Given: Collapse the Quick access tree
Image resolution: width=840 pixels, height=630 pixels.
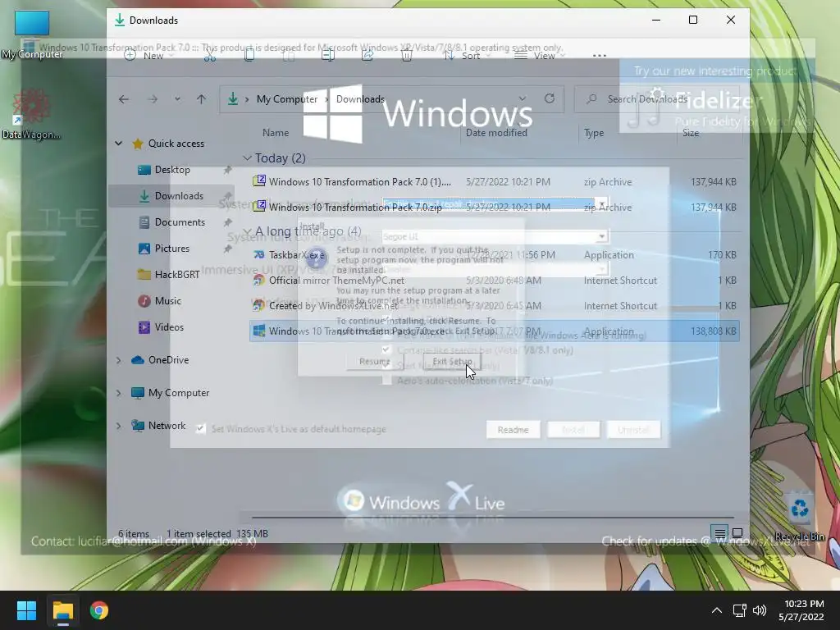Looking at the screenshot, I should pyautogui.click(x=118, y=143).
